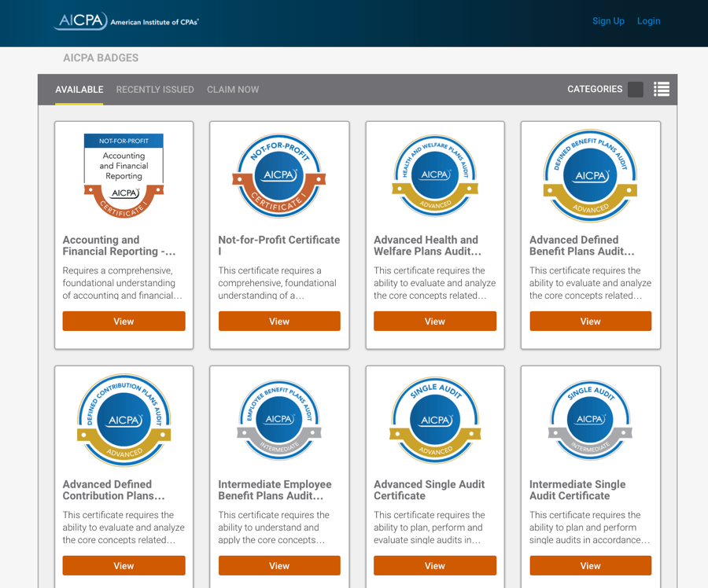Click View for Advanced Defined Benefit Plans
The height and width of the screenshot is (588, 708).
point(590,322)
